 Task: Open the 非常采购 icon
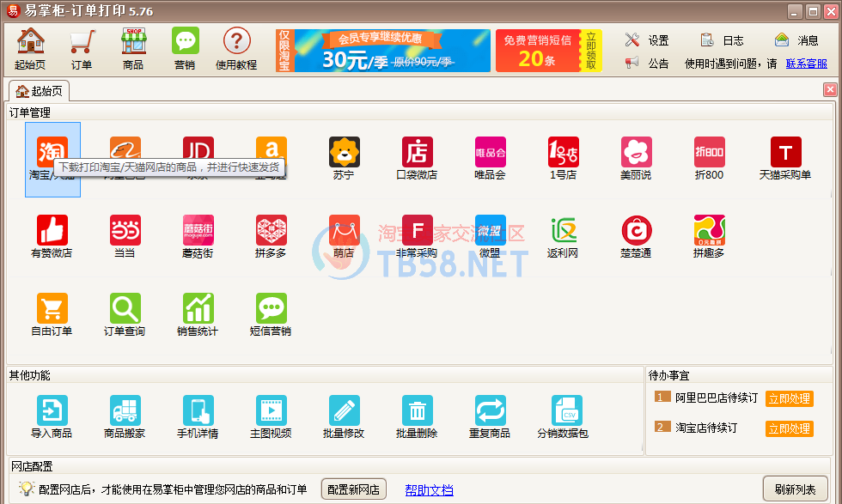418,237
